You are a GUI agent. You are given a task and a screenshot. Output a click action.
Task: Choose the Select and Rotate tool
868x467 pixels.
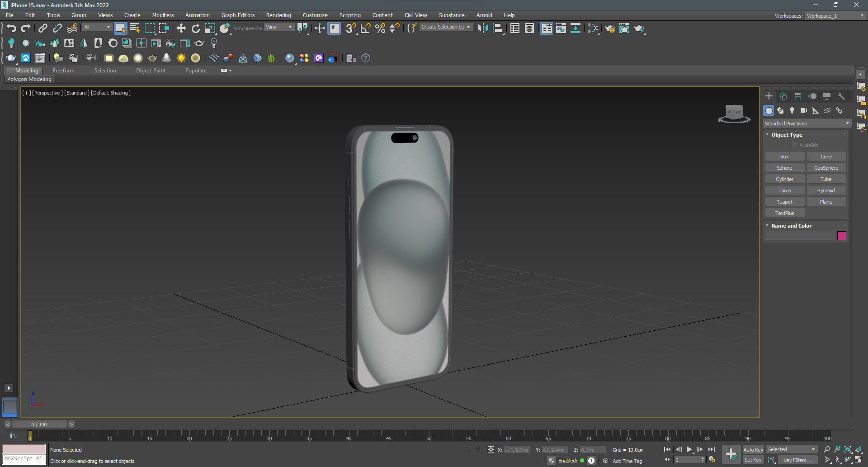click(x=195, y=29)
